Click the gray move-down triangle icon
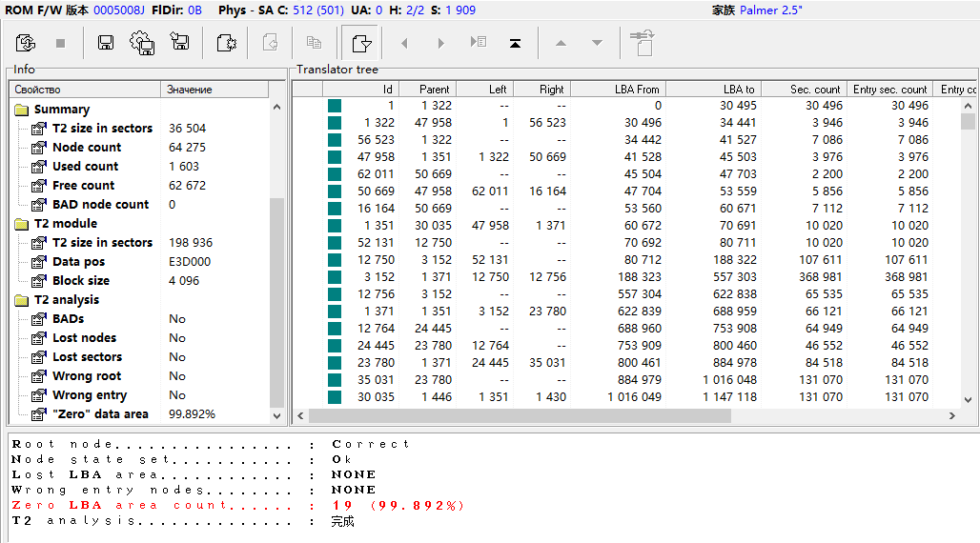This screenshot has width=980, height=543. tap(598, 43)
